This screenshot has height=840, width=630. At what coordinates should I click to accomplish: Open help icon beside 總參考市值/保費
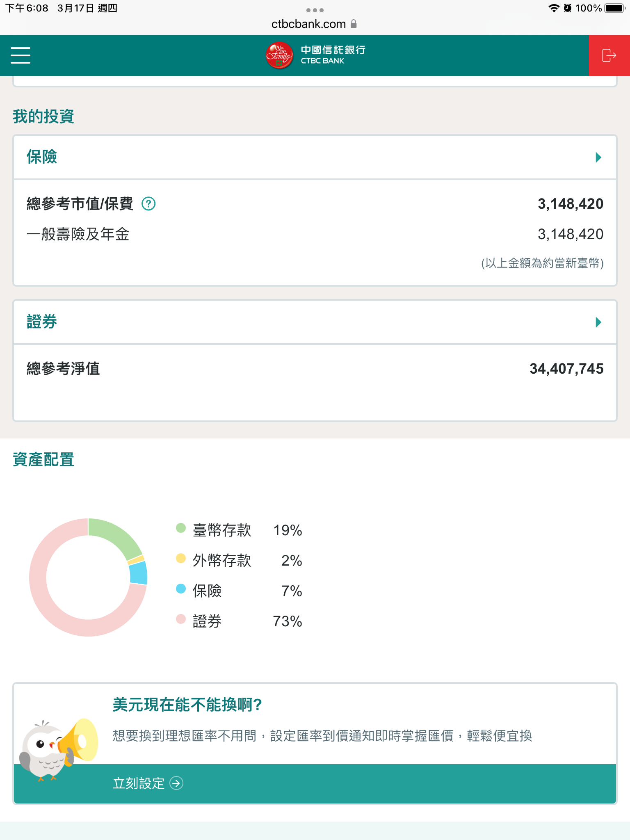[x=148, y=204]
